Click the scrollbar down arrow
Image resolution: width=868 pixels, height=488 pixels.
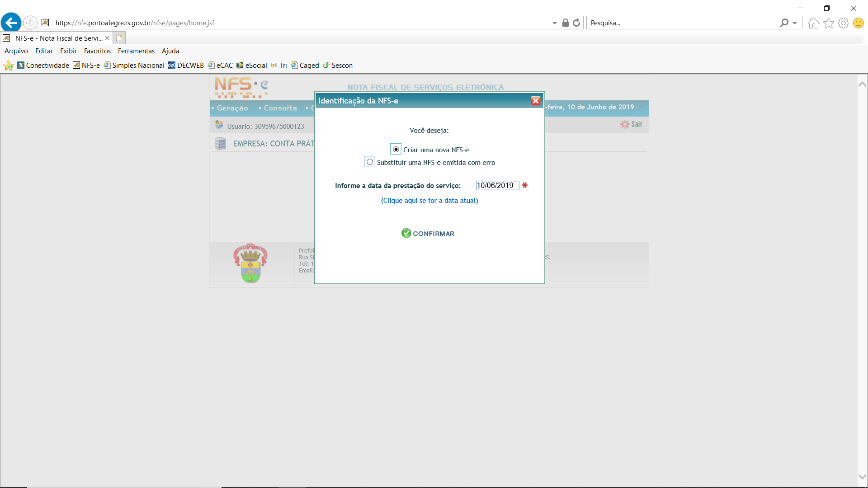pos(862,477)
